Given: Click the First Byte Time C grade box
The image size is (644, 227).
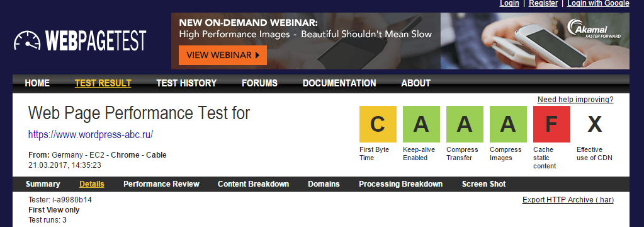Looking at the screenshot, I should pos(378,124).
